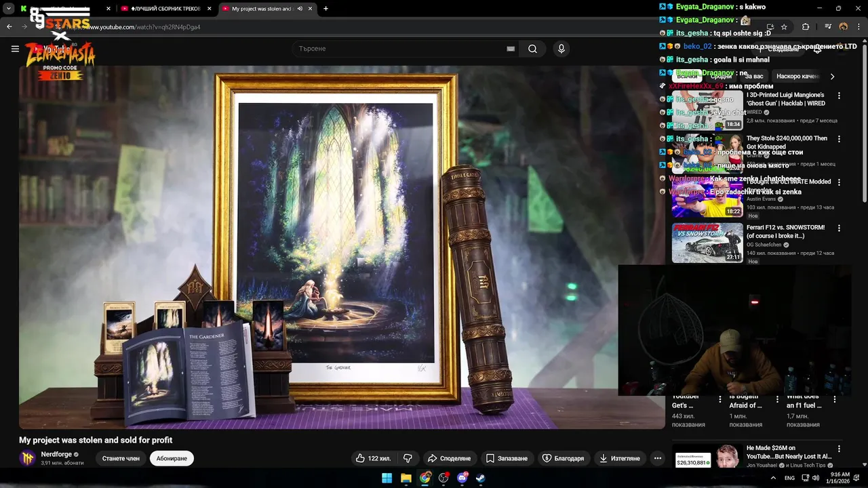Subscribe to Nerdforge with Абониране
The image size is (868, 488).
172,458
